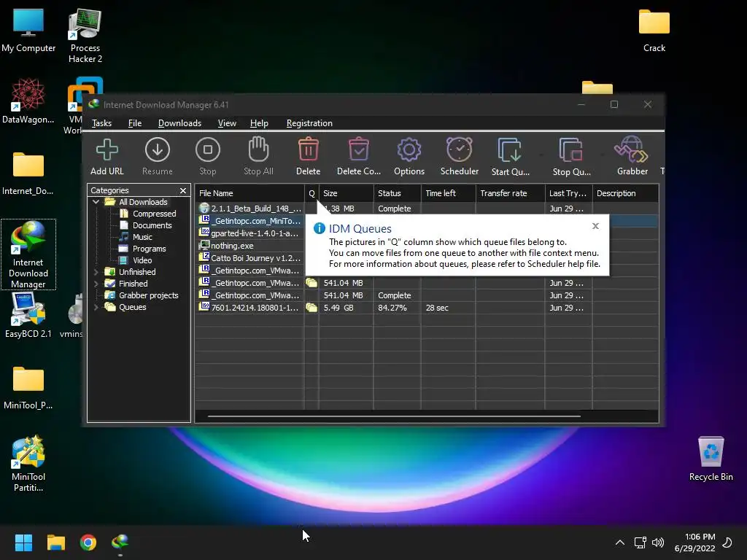Sort by Transfer rate column header
This screenshot has height=560, width=747.
tap(510, 193)
